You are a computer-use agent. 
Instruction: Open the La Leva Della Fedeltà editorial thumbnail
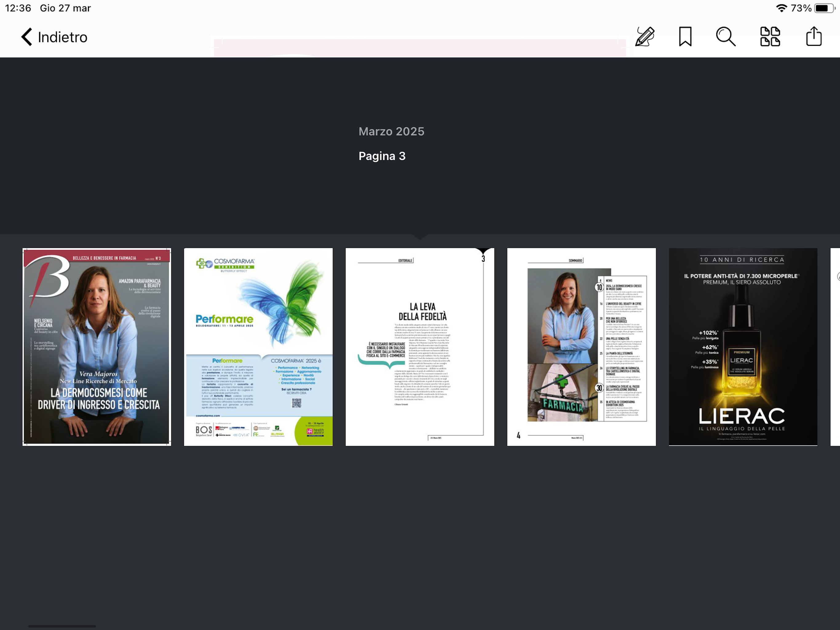pyautogui.click(x=420, y=347)
